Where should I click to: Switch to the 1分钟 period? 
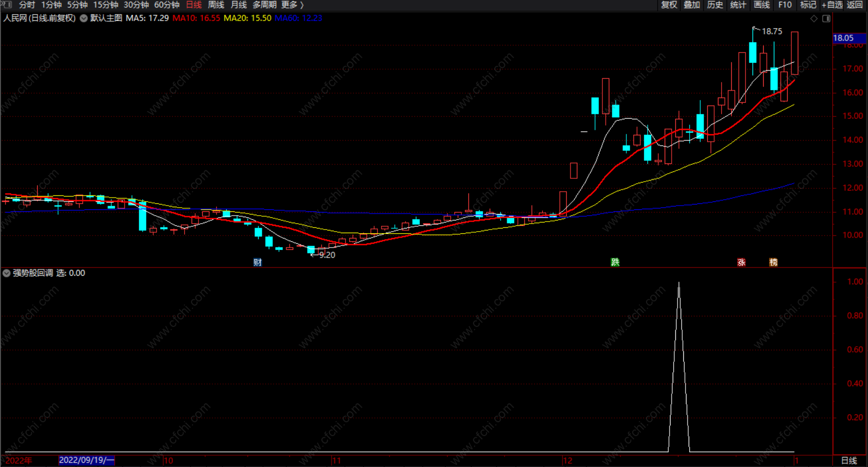[52, 5]
